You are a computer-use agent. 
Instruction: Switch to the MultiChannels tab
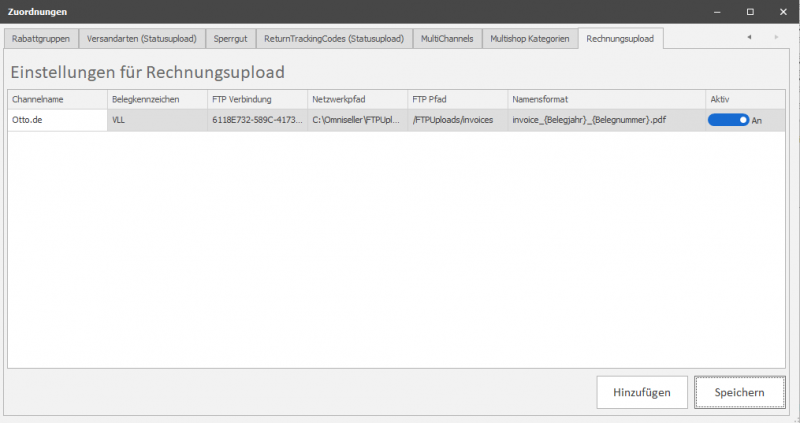point(447,39)
